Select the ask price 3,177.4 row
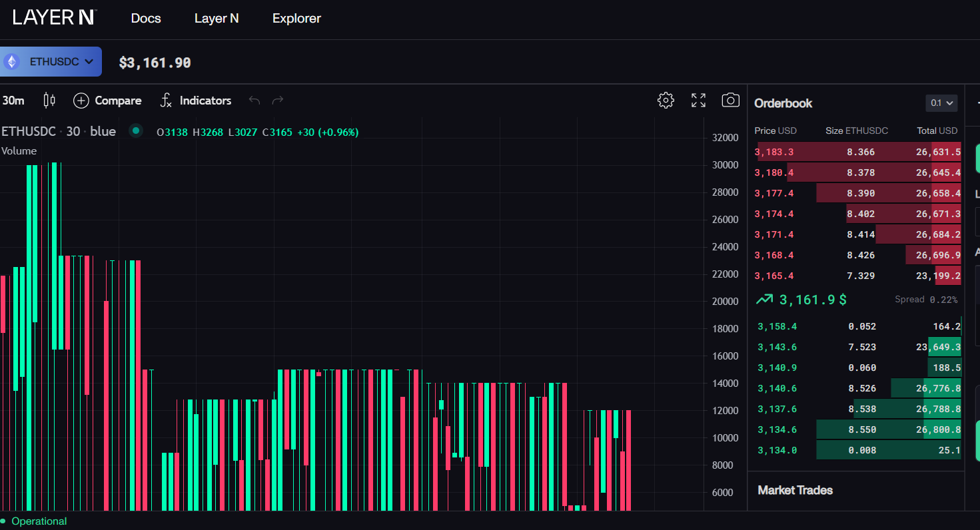 pos(857,193)
